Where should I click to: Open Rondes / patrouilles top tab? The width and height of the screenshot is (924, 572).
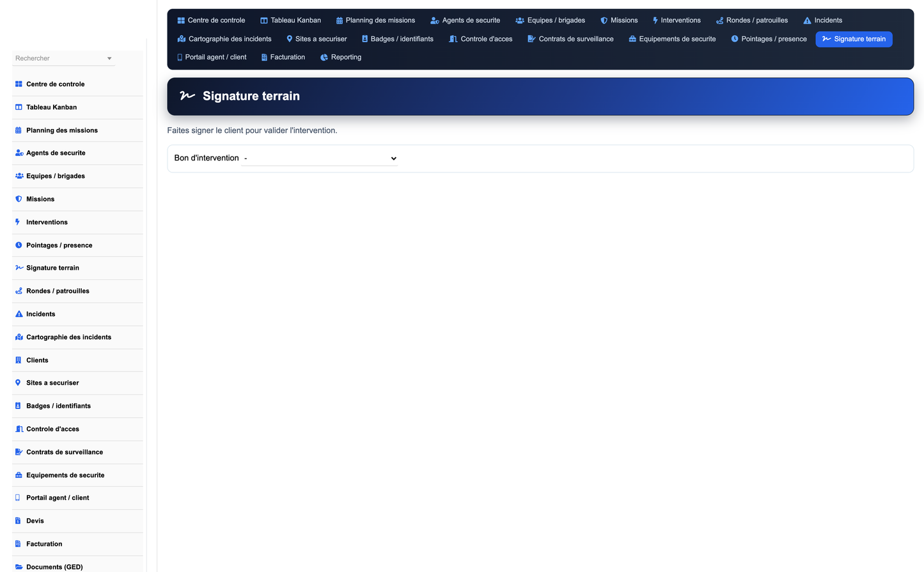coord(752,20)
